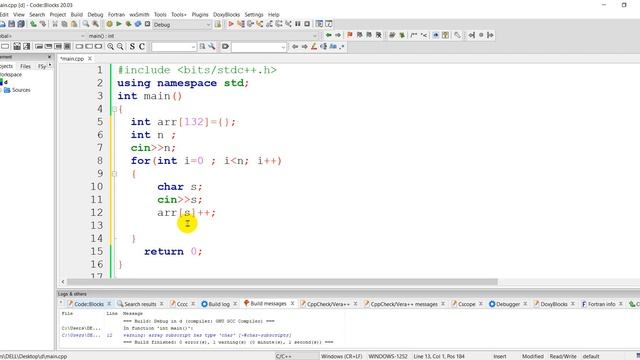This screenshot has height=360, width=640.
Task: Open the Project menu
Action: coord(58,14)
